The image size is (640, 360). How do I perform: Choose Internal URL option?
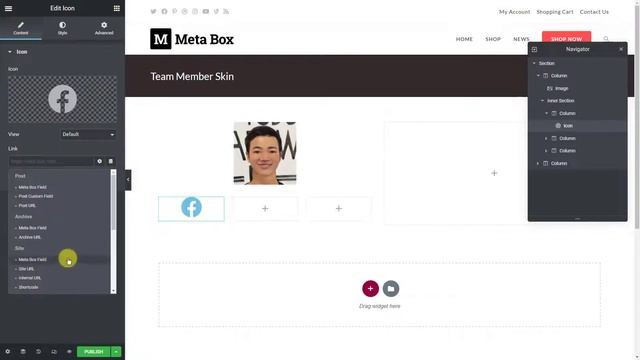(x=29, y=278)
